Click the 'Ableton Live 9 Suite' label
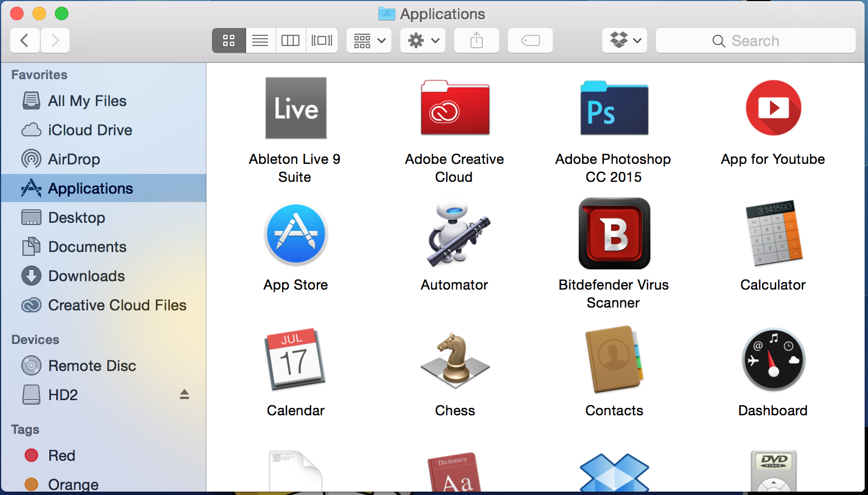This screenshot has width=868, height=495. 295,168
